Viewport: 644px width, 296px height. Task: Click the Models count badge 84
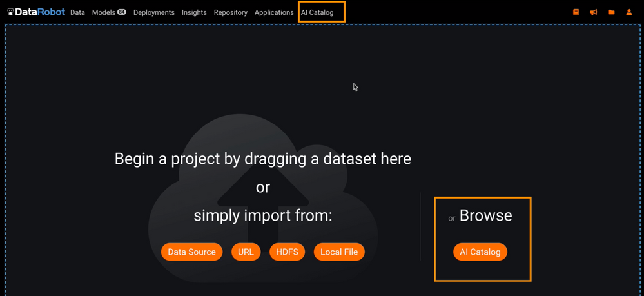pos(122,12)
